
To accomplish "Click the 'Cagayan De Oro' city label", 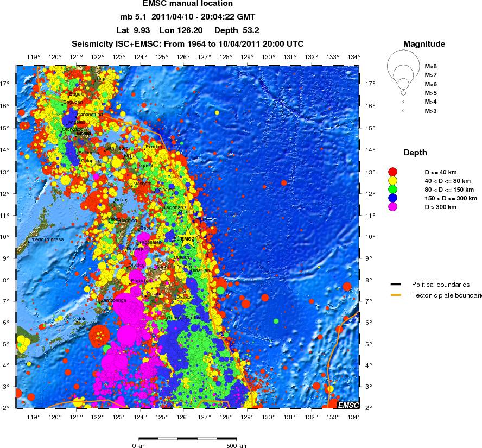I will tap(174, 267).
